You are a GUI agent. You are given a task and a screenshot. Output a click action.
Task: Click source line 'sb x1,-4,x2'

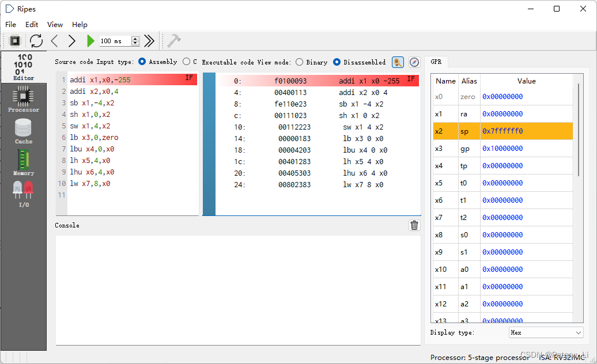click(x=92, y=103)
